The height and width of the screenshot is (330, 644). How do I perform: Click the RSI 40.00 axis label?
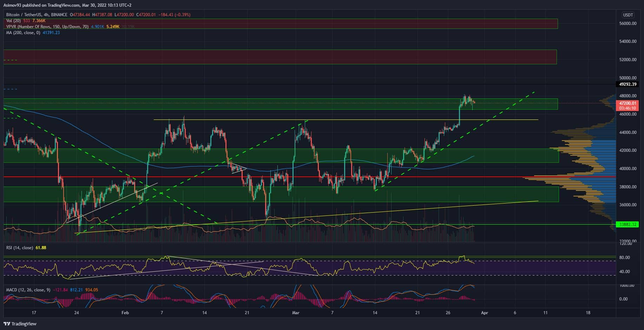pyautogui.click(x=624, y=272)
